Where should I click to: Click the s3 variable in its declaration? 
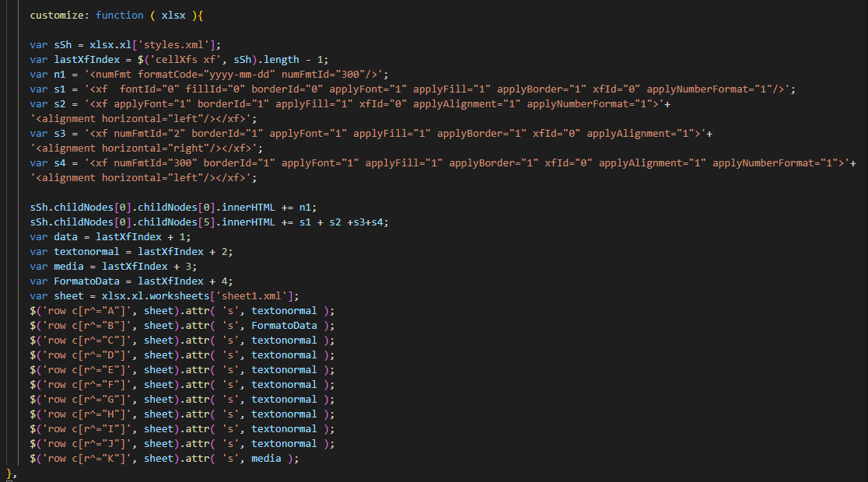tap(60, 134)
